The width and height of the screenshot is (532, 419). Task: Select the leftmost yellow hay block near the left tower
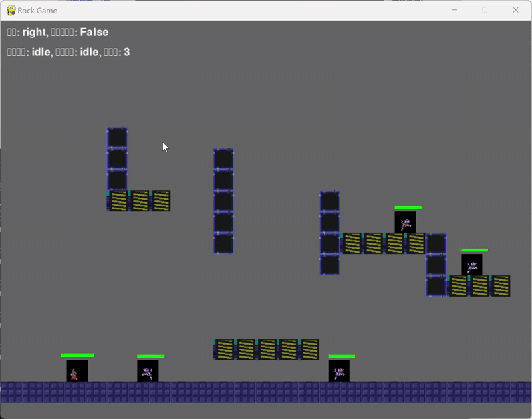point(116,200)
